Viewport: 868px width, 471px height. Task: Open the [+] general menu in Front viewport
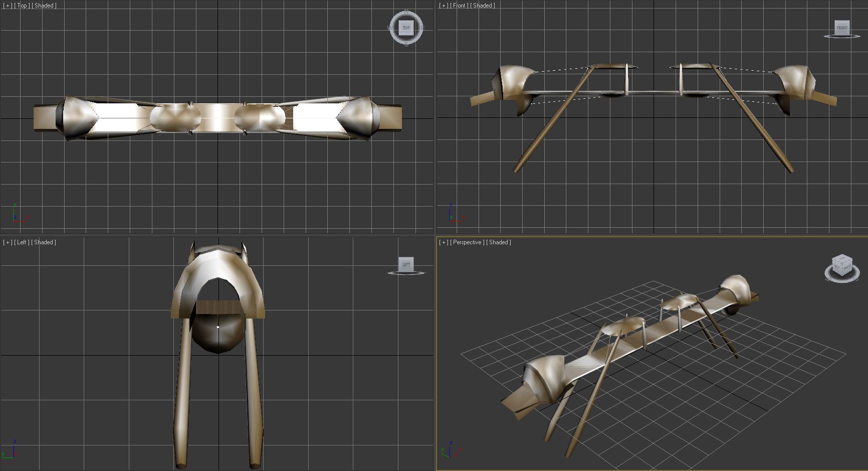444,6
